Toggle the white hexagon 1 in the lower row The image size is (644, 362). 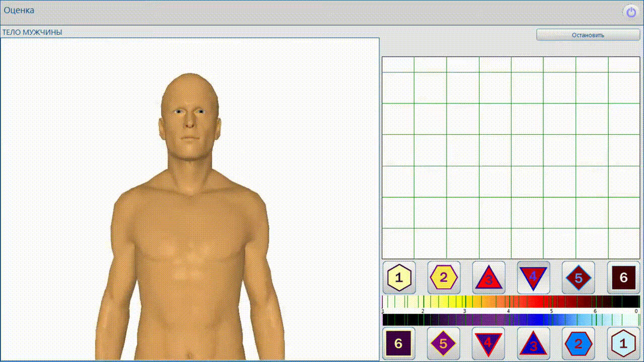623,343
